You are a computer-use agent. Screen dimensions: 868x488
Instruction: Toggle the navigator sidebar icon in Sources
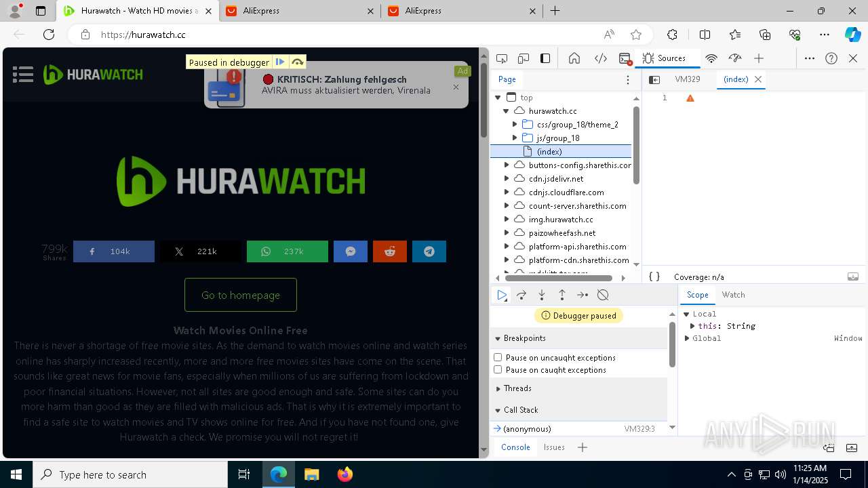tap(654, 79)
